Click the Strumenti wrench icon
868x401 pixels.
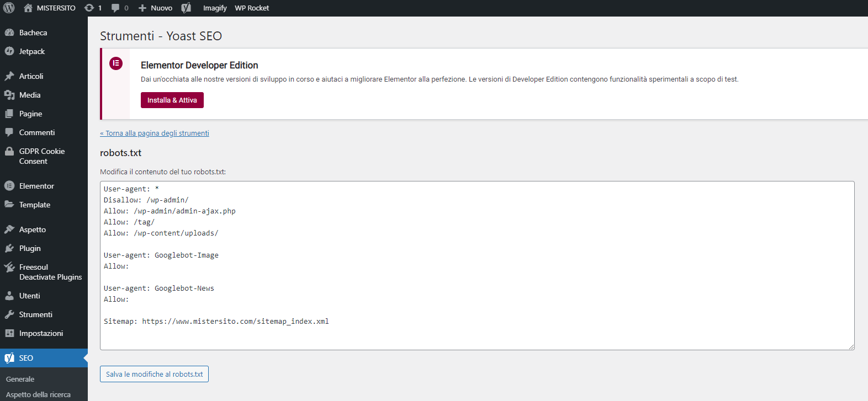9,314
